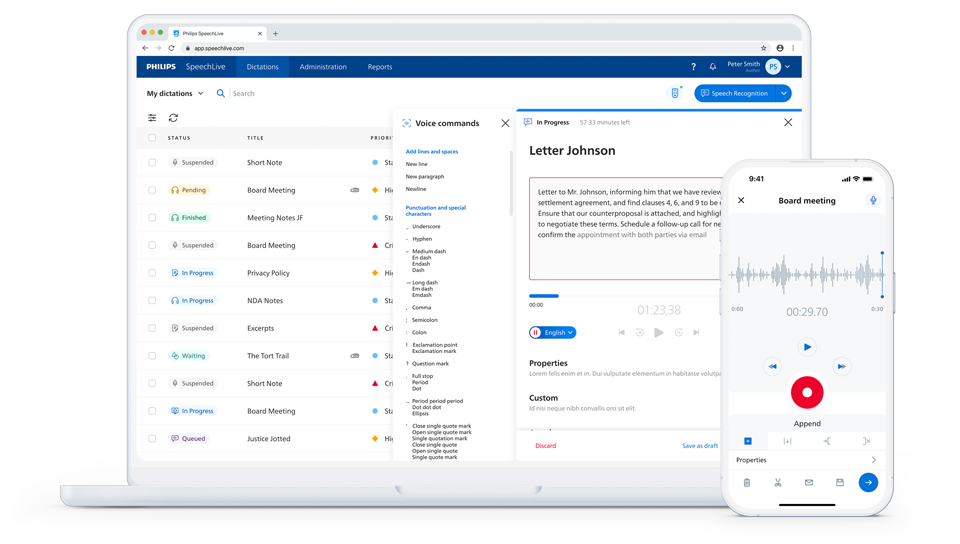Click into the Letter Johnson text area
Viewport: 960px width, 544px height.
coord(624,228)
